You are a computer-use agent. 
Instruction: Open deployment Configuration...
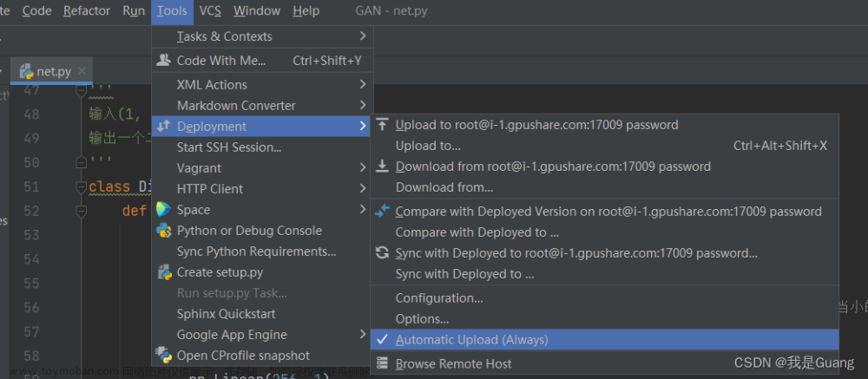click(604, 298)
